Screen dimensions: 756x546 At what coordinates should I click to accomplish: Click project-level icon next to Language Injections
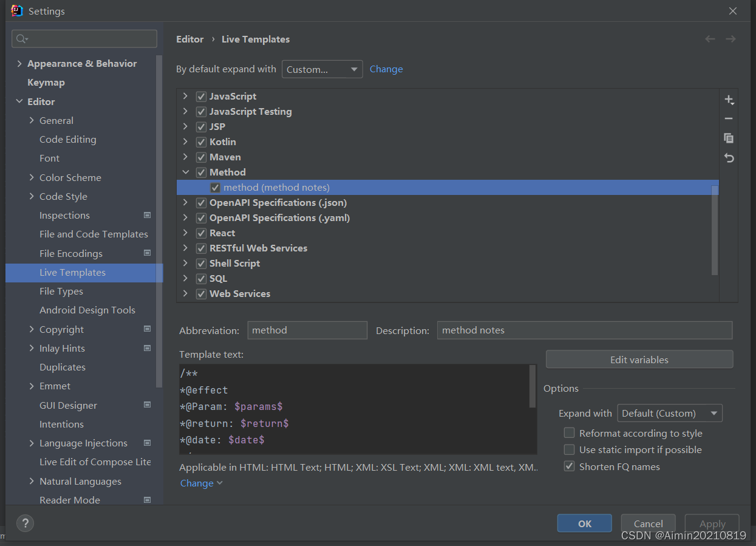click(x=147, y=443)
